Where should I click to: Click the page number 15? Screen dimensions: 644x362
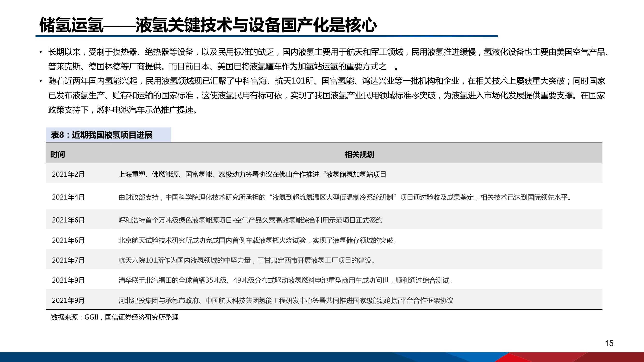click(x=609, y=343)
